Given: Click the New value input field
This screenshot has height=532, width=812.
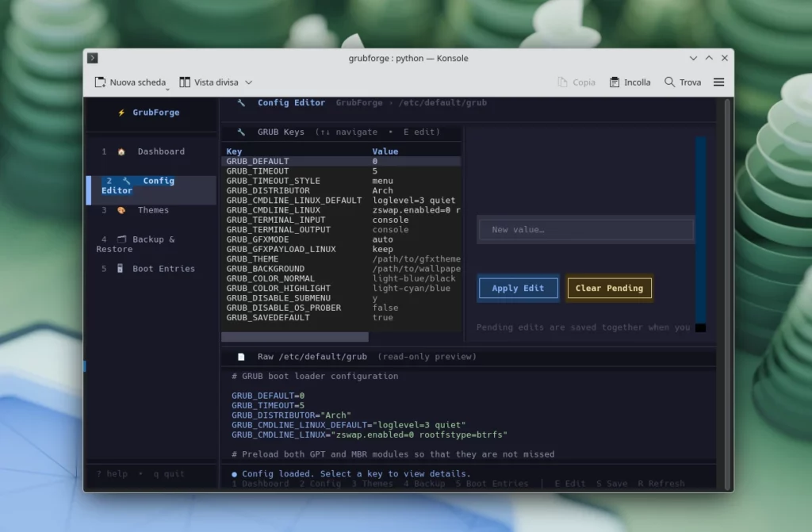Looking at the screenshot, I should click(x=585, y=229).
